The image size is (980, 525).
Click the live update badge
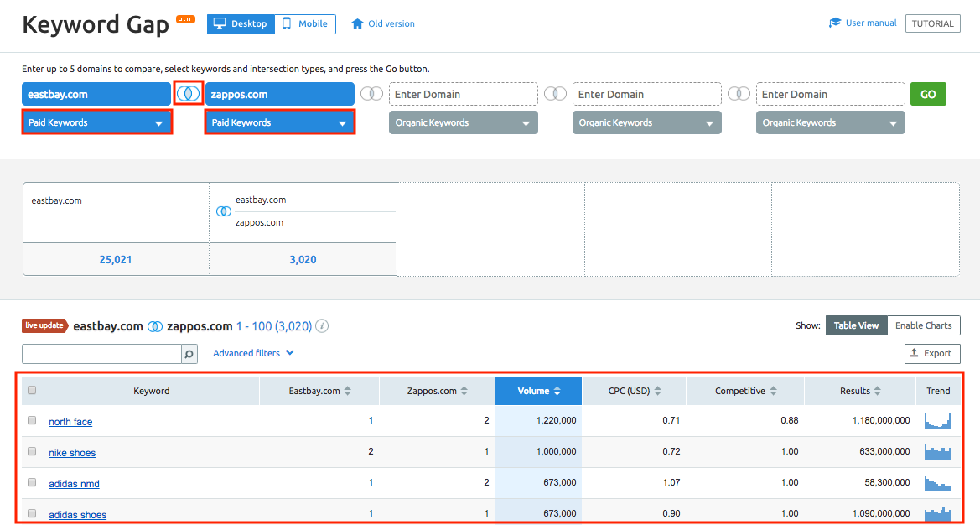click(44, 325)
